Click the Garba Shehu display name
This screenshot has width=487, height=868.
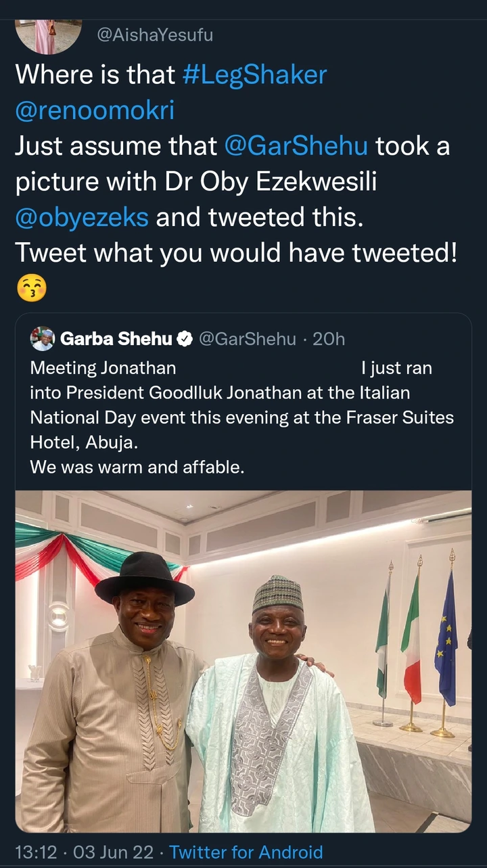(x=116, y=339)
